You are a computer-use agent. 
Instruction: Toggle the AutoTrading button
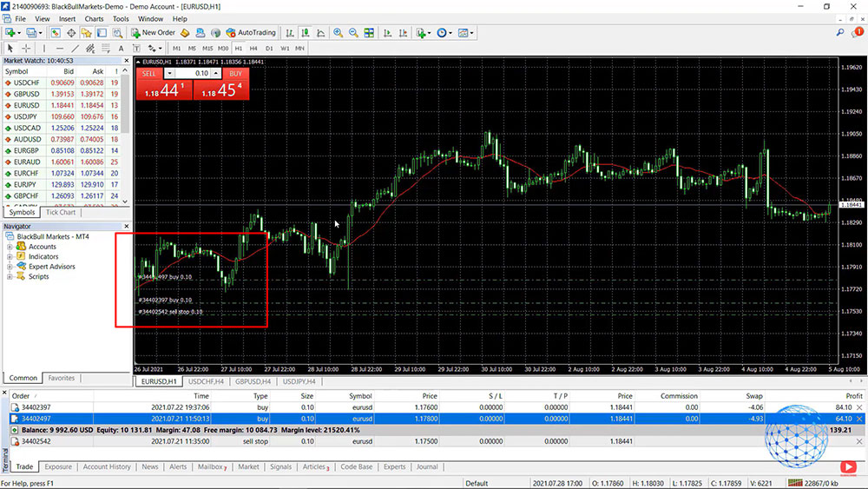tap(251, 33)
